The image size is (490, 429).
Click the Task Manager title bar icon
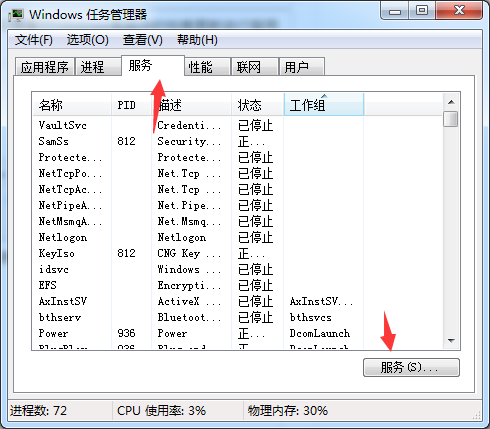point(17,15)
